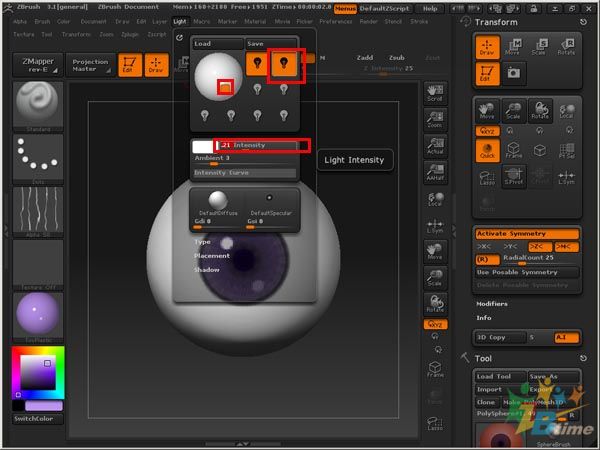Click the Zoom icon on right shelf
The image size is (600, 450).
(x=435, y=119)
